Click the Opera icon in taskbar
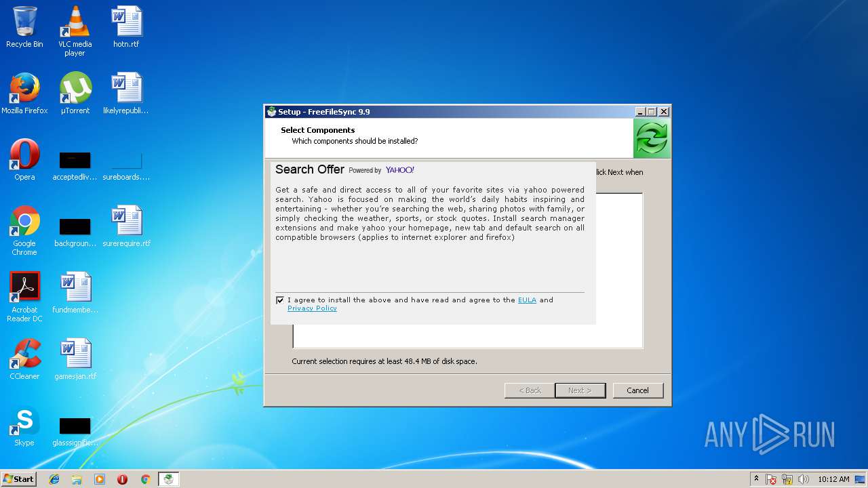 tap(123, 479)
